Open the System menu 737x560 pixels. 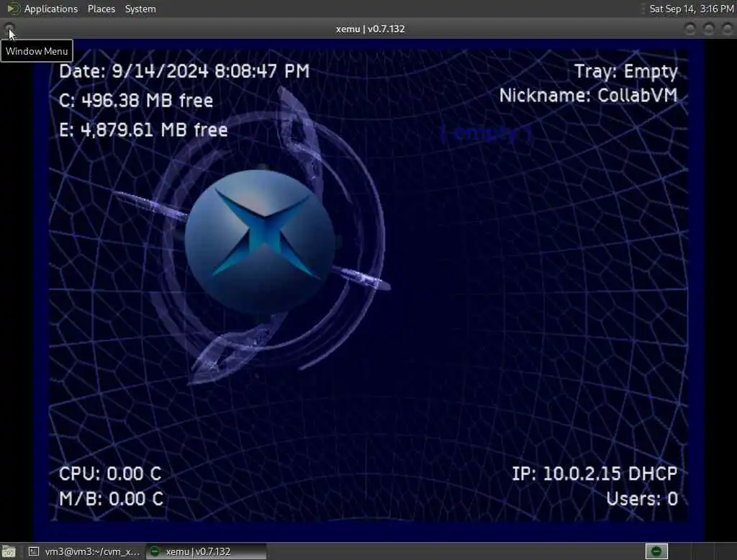click(140, 9)
